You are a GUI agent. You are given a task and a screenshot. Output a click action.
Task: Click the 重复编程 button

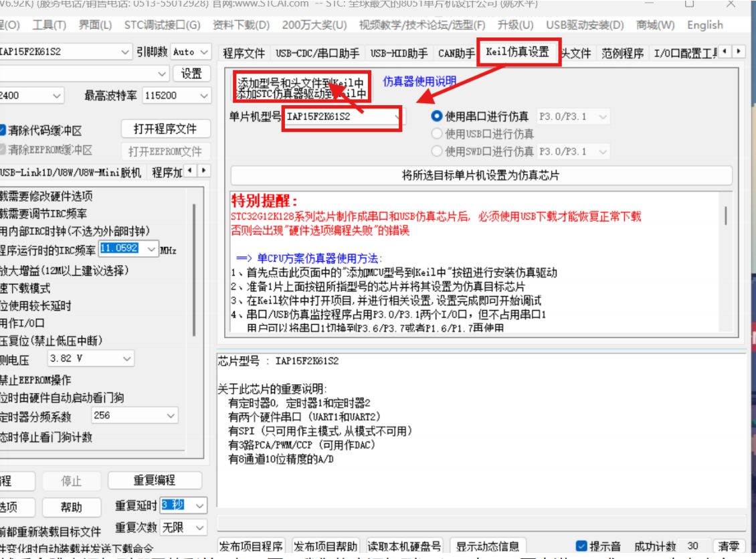(155, 481)
